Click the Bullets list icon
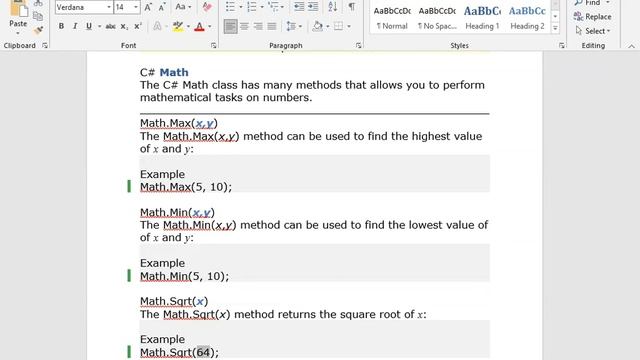 click(230, 7)
